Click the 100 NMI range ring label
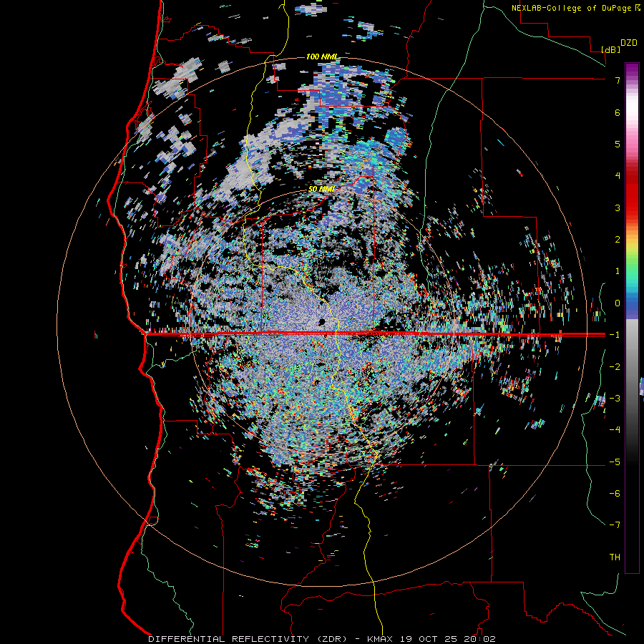 322,57
